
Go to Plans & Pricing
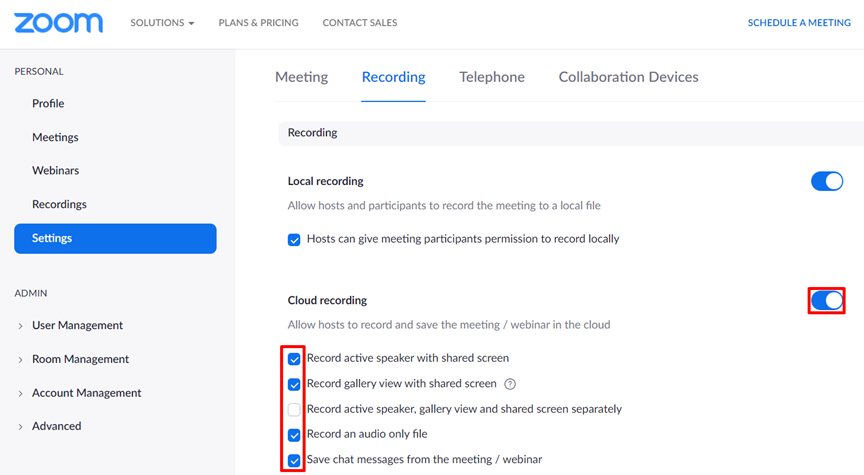tap(258, 23)
